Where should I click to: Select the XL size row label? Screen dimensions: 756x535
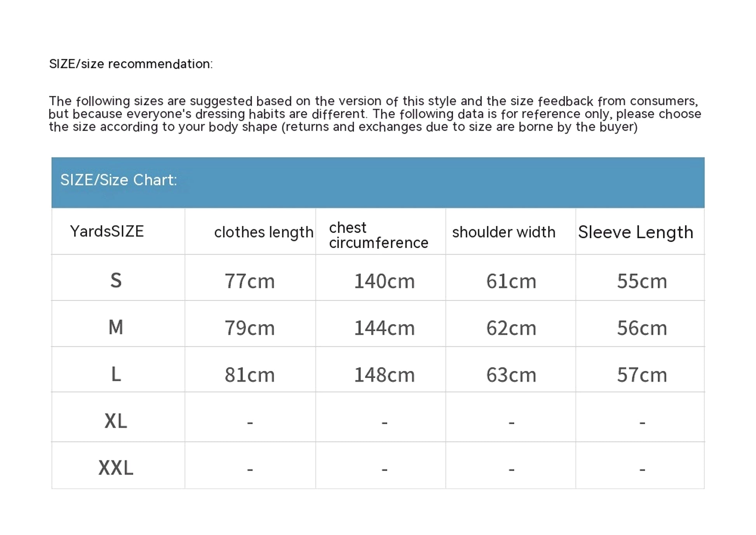[x=116, y=421]
